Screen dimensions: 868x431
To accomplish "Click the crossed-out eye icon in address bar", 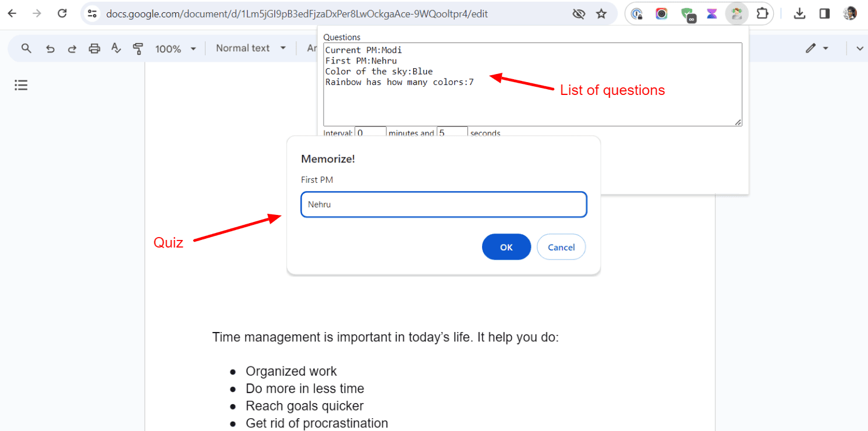I will tap(578, 13).
